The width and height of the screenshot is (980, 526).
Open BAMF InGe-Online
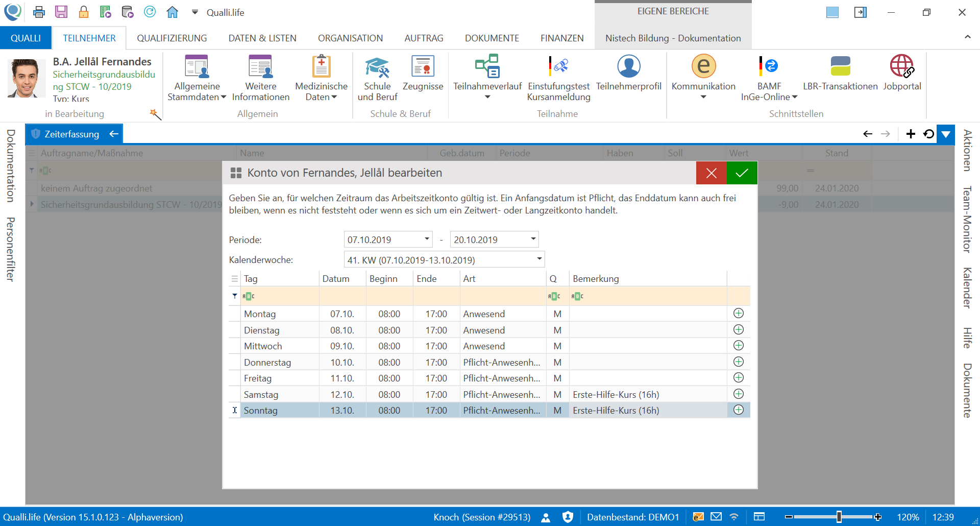(x=769, y=78)
